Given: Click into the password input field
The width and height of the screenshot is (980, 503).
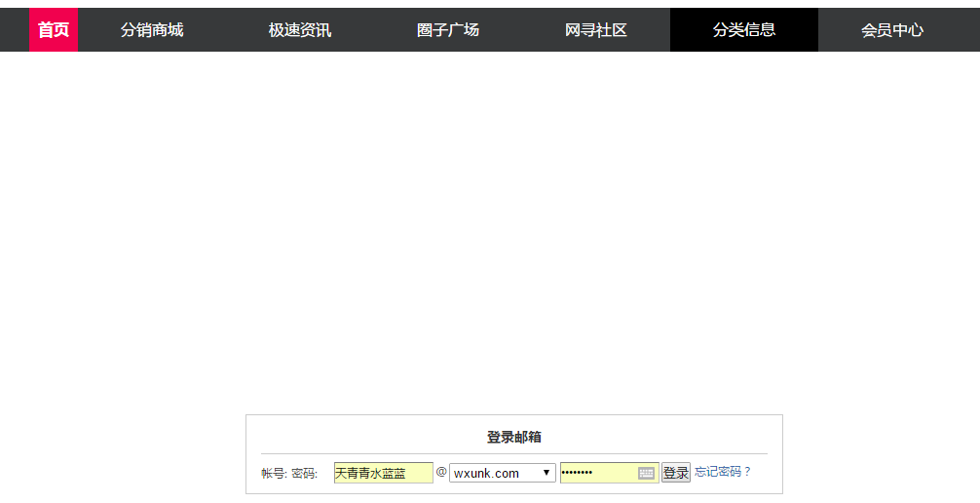Looking at the screenshot, I should tap(597, 473).
